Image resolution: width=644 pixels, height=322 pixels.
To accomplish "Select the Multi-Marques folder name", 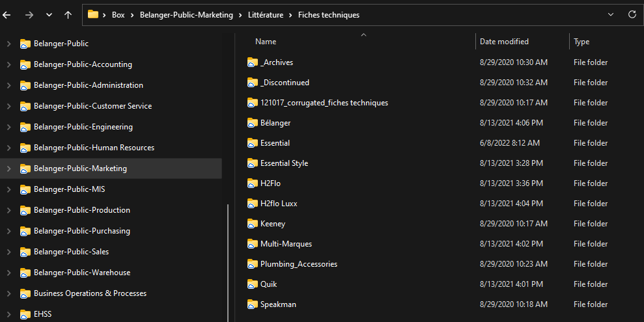I will (x=287, y=244).
